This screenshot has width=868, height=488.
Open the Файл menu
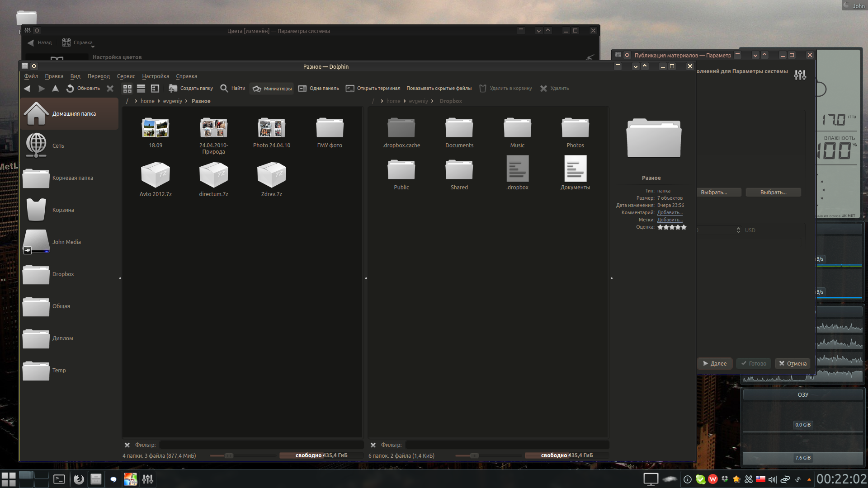(x=31, y=76)
